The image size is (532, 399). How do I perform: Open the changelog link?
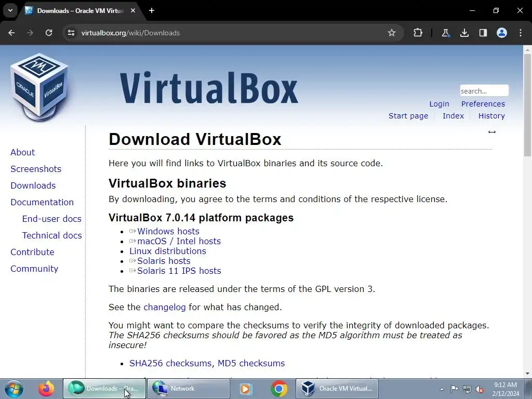[165, 308]
